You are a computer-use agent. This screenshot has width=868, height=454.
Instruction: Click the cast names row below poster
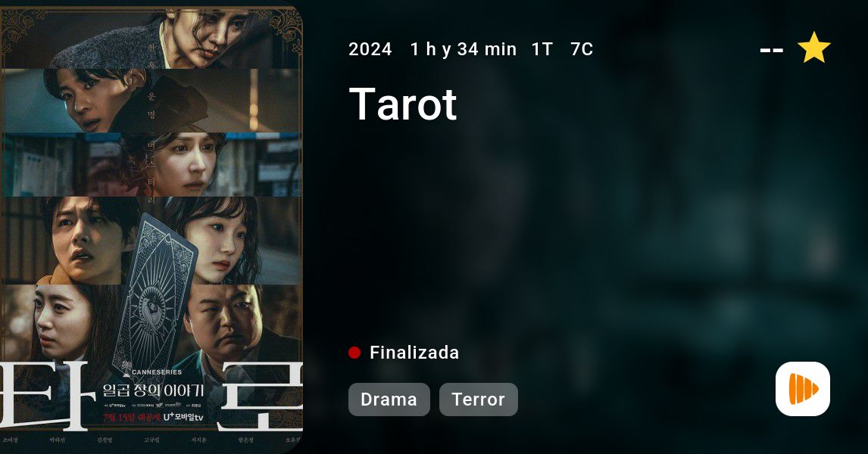tap(151, 440)
